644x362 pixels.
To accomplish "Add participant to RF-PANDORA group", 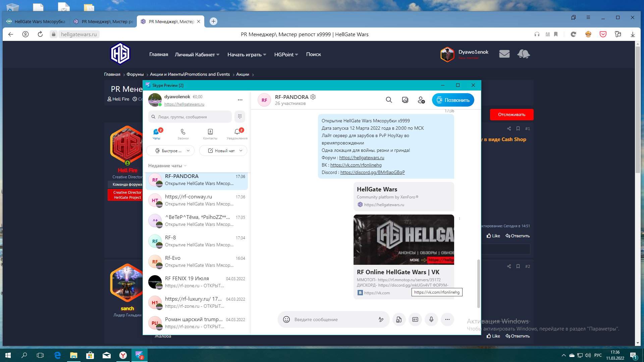I will click(x=421, y=100).
